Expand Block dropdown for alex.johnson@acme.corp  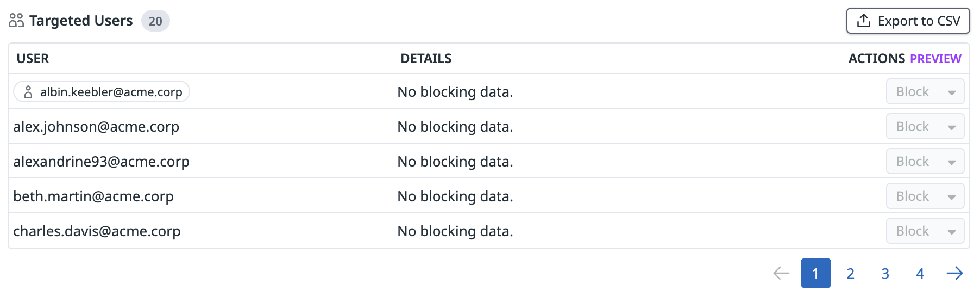coord(925,127)
